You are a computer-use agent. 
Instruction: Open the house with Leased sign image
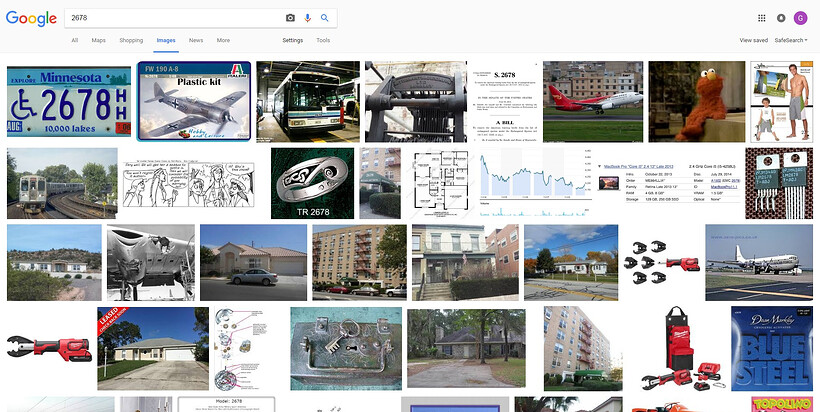pos(153,348)
